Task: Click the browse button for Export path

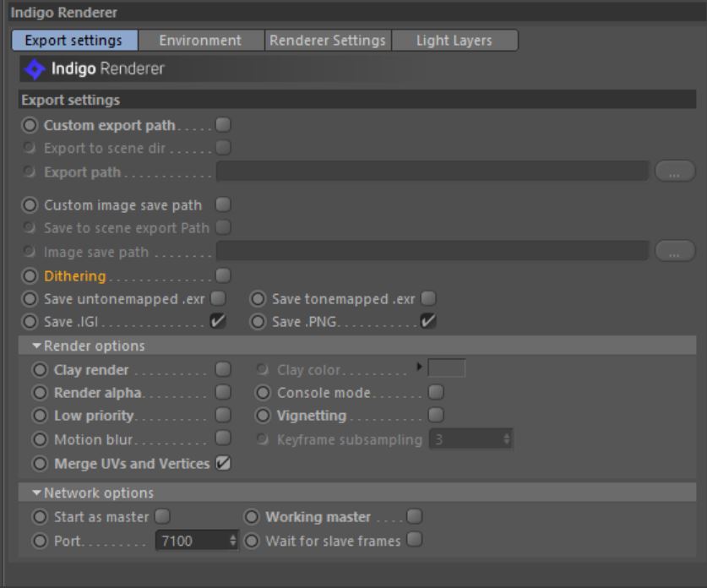Action: pyautogui.click(x=675, y=171)
